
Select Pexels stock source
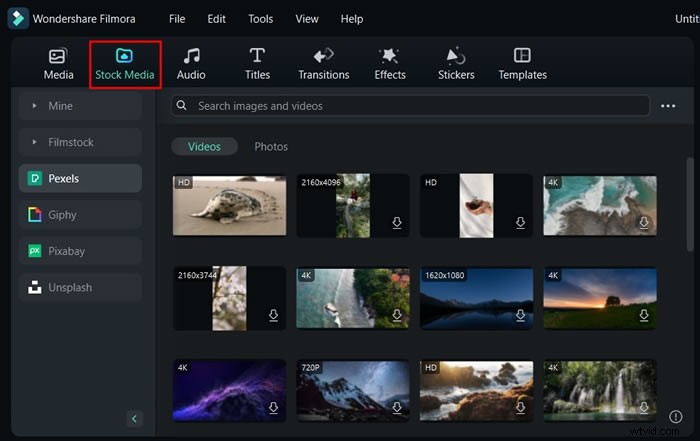[80, 179]
